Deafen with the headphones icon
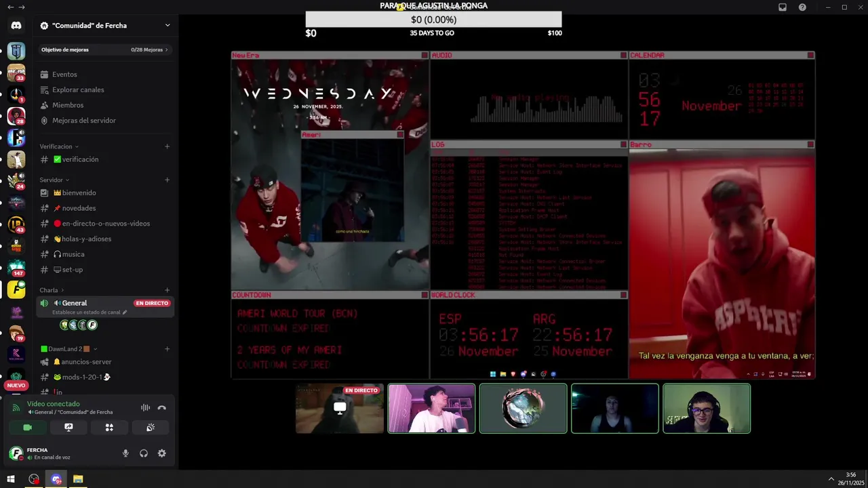The width and height of the screenshot is (868, 488). coord(144,453)
